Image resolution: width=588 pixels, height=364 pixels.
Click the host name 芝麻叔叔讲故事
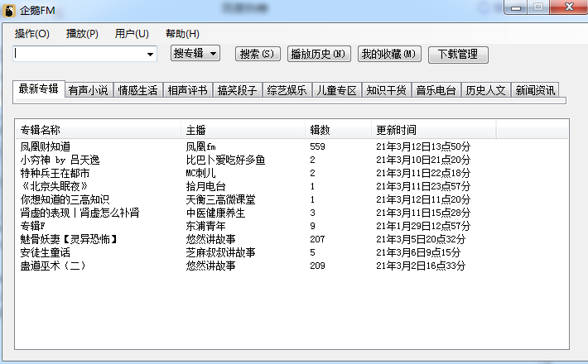pos(221,252)
